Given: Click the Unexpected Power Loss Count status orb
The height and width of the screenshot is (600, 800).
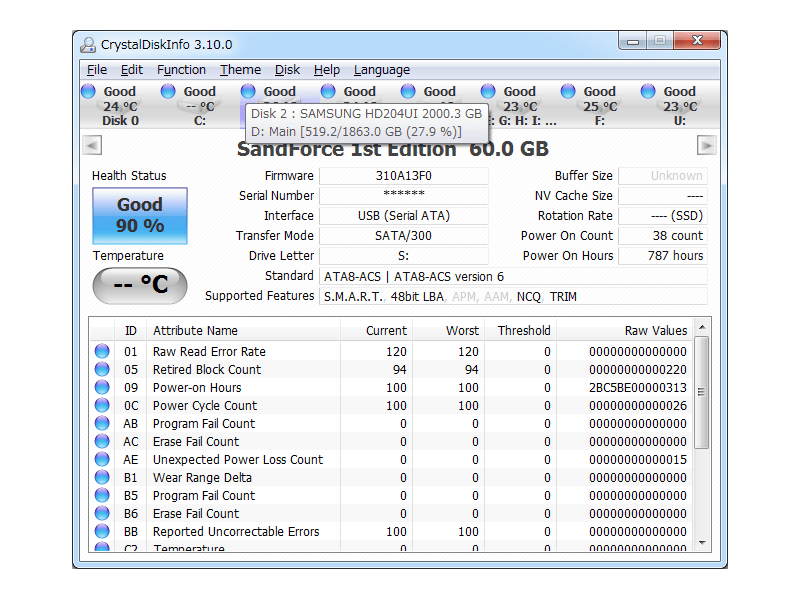Looking at the screenshot, I should [x=102, y=460].
